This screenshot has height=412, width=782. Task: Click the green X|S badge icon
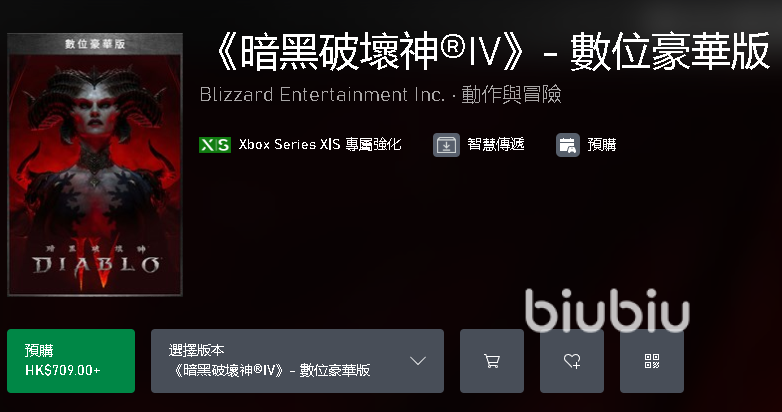click(215, 145)
